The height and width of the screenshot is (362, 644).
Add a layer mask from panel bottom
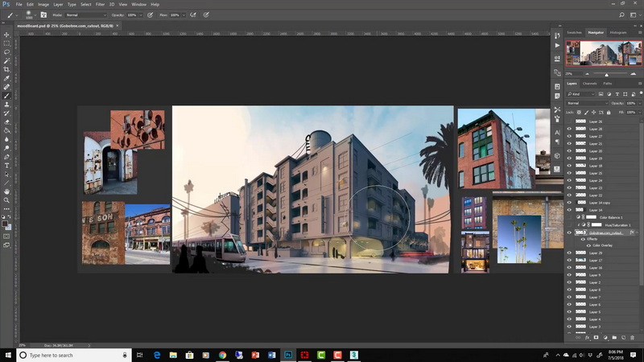pos(596,337)
